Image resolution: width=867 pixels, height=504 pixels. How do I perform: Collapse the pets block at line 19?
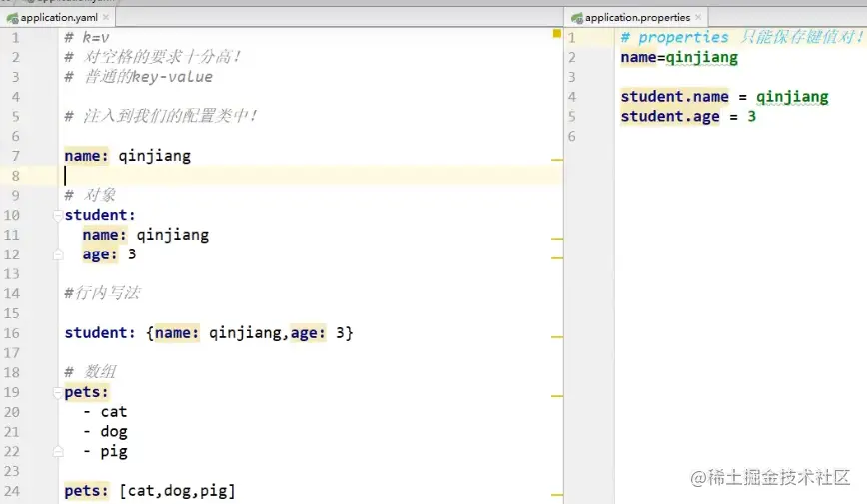[58, 392]
